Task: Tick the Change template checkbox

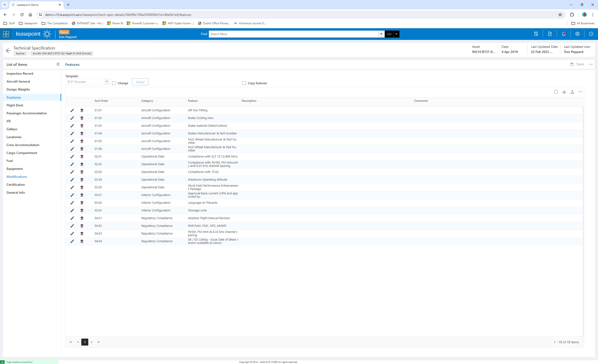Action: pos(114,83)
